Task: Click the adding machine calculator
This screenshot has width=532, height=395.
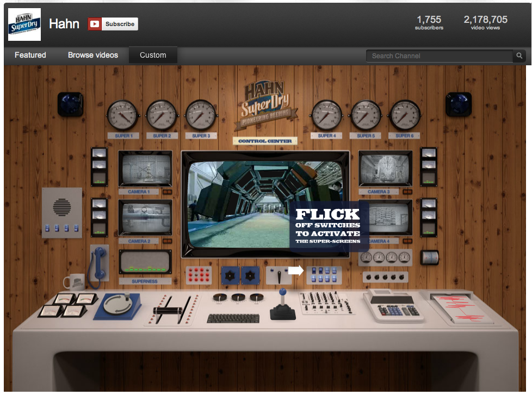Action: tap(394, 305)
